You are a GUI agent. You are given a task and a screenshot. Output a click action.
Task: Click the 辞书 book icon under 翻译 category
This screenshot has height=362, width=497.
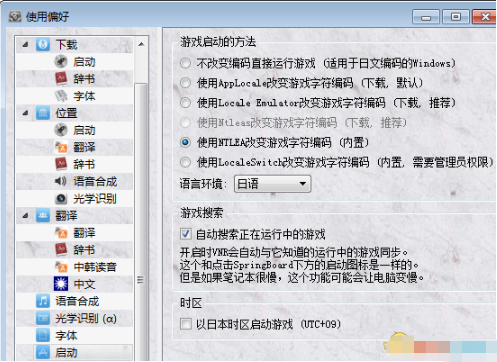pyautogui.click(x=61, y=250)
